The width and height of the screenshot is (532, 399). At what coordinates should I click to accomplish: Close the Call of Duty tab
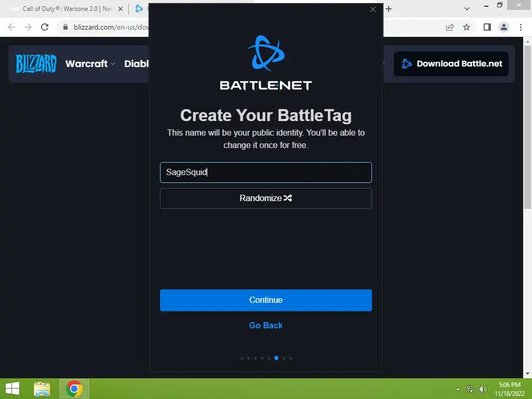pyautogui.click(x=121, y=9)
